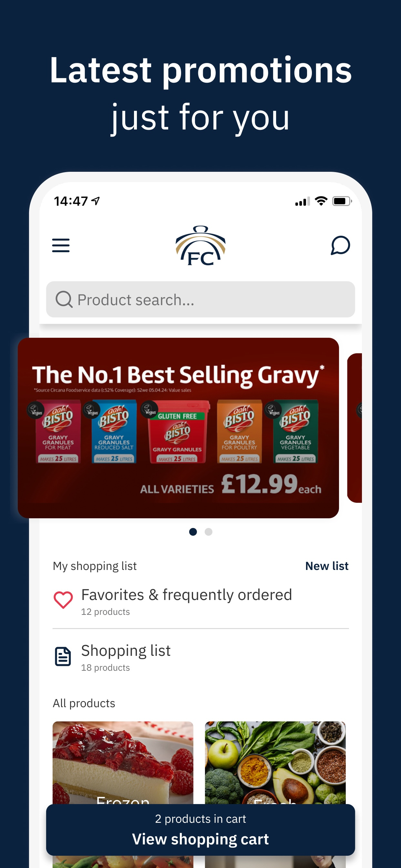Open the Frozen category tile
Image resolution: width=401 pixels, height=868 pixels.
click(x=123, y=762)
